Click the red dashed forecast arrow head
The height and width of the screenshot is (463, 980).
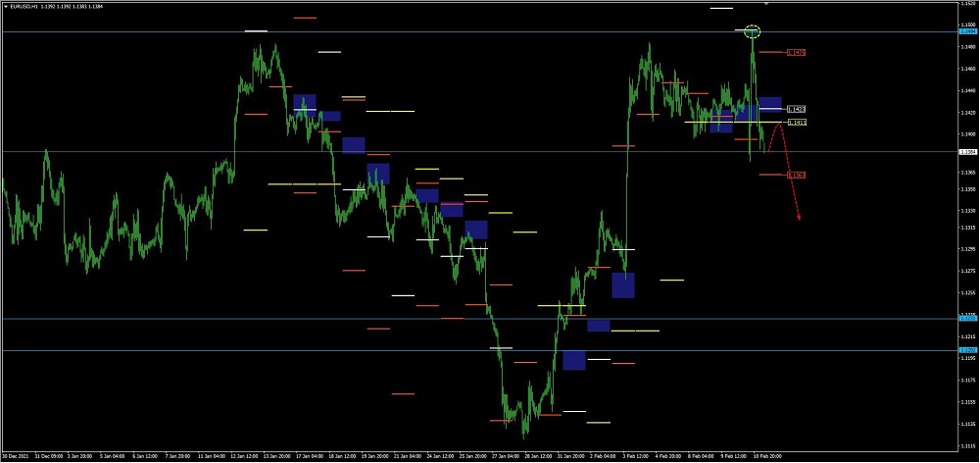[800, 216]
